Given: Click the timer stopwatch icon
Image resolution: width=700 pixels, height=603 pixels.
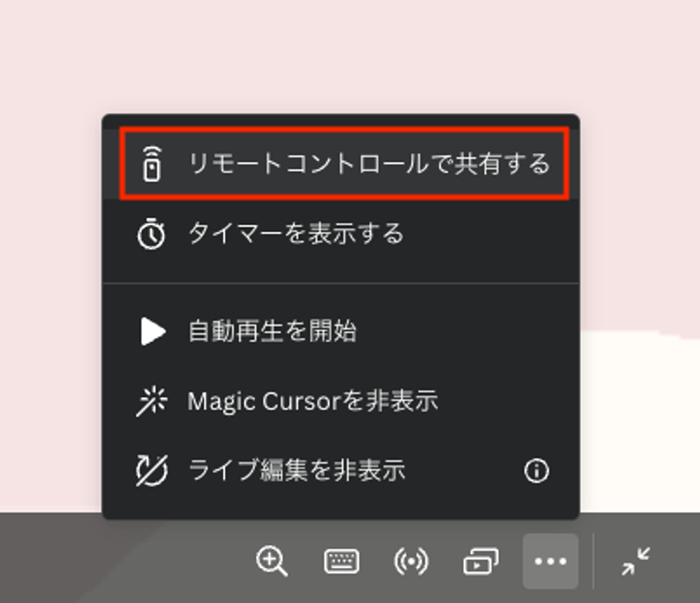Looking at the screenshot, I should pyautogui.click(x=151, y=235).
